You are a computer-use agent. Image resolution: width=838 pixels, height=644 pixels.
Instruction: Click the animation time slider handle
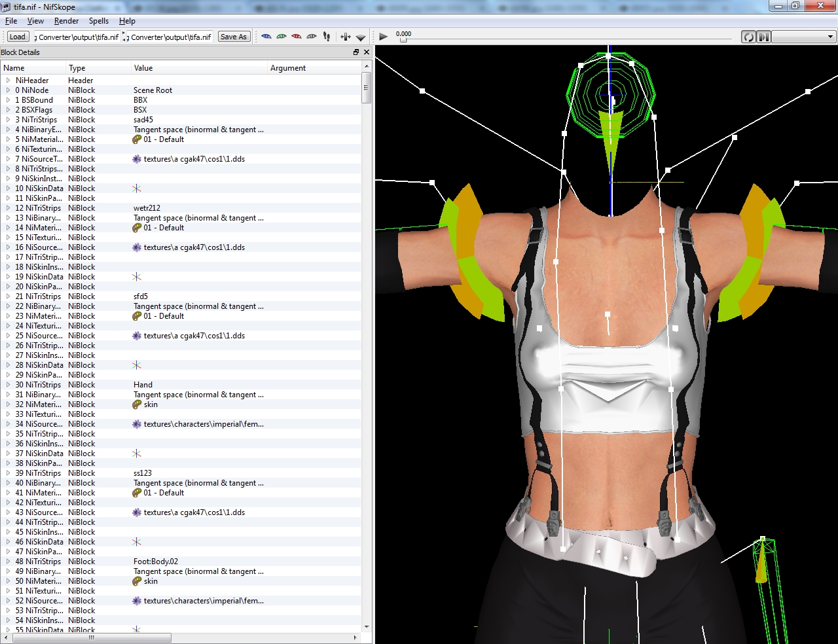[403, 40]
